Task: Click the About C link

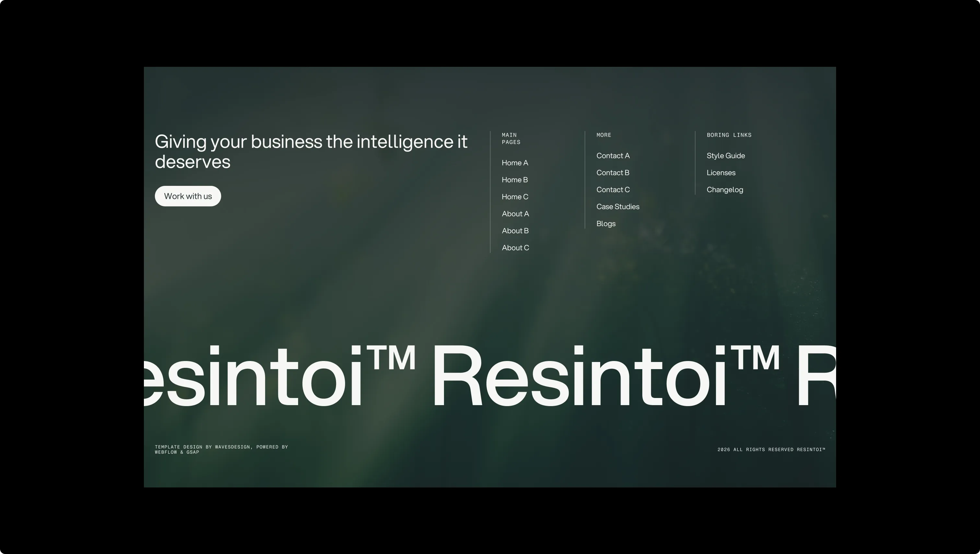Action: click(x=515, y=248)
